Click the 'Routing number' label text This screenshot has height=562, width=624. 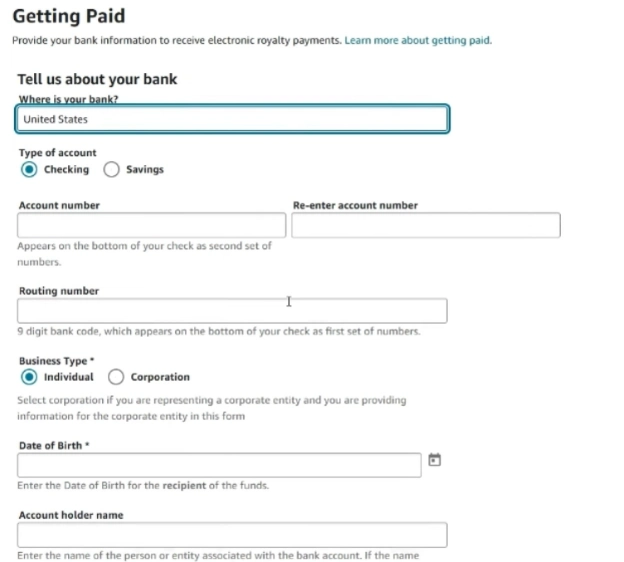point(59,291)
